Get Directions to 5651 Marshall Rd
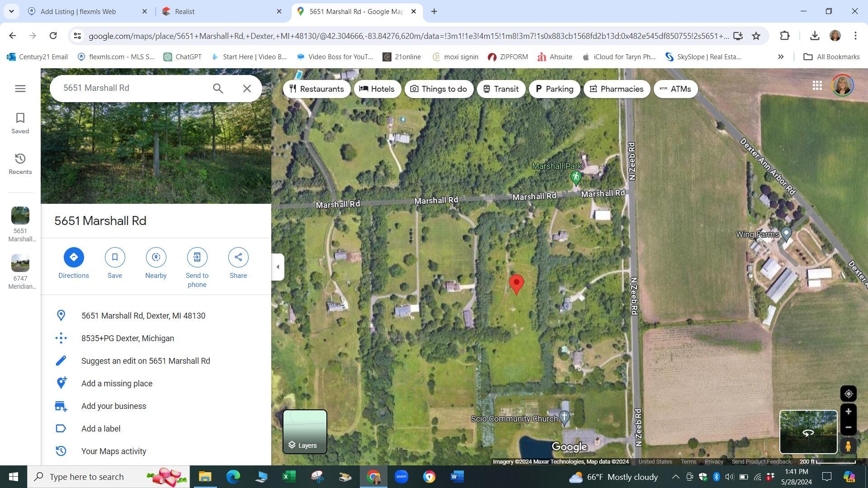The height and width of the screenshot is (488, 868). click(x=74, y=264)
